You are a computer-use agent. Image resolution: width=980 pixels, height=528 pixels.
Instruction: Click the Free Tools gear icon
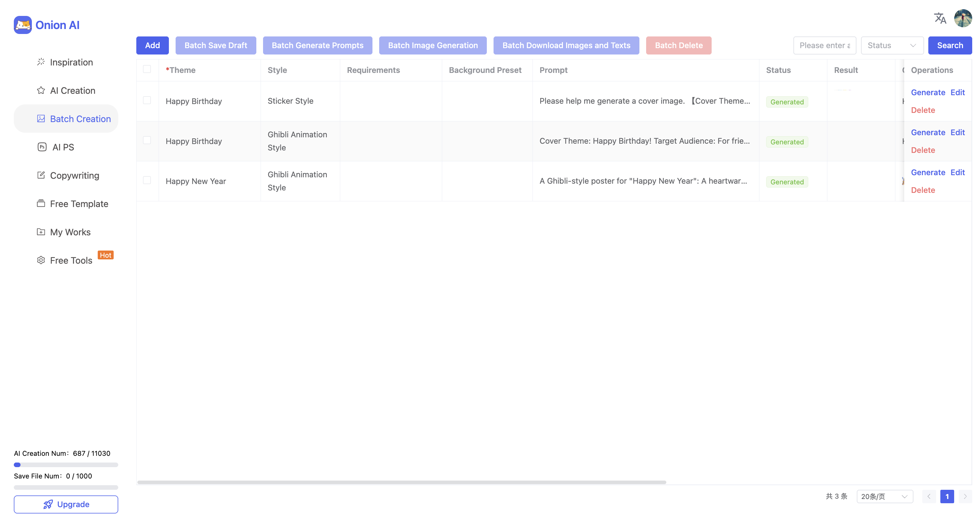(41, 260)
